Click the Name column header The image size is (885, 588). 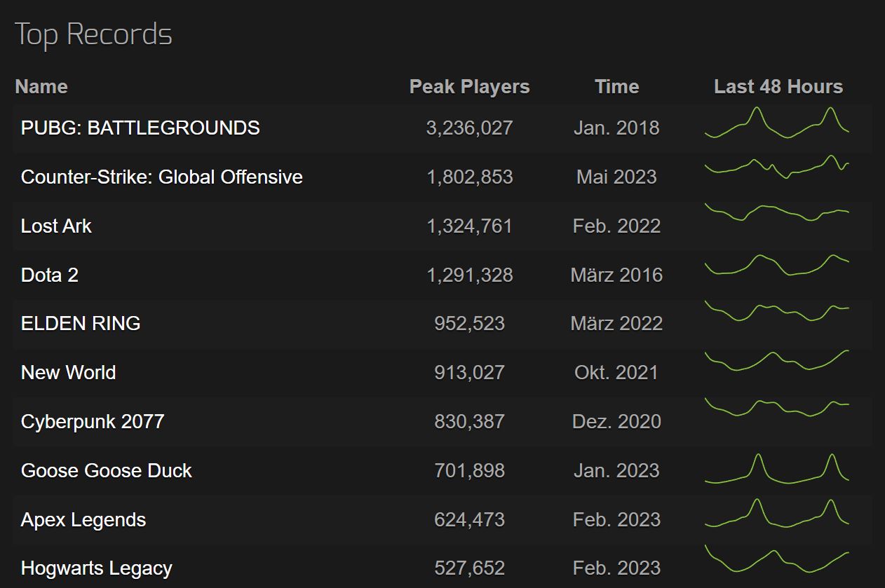pos(41,86)
